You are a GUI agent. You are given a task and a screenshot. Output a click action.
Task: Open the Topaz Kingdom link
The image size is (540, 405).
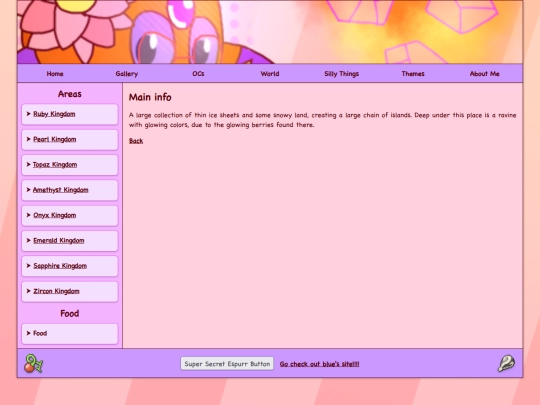(x=55, y=165)
